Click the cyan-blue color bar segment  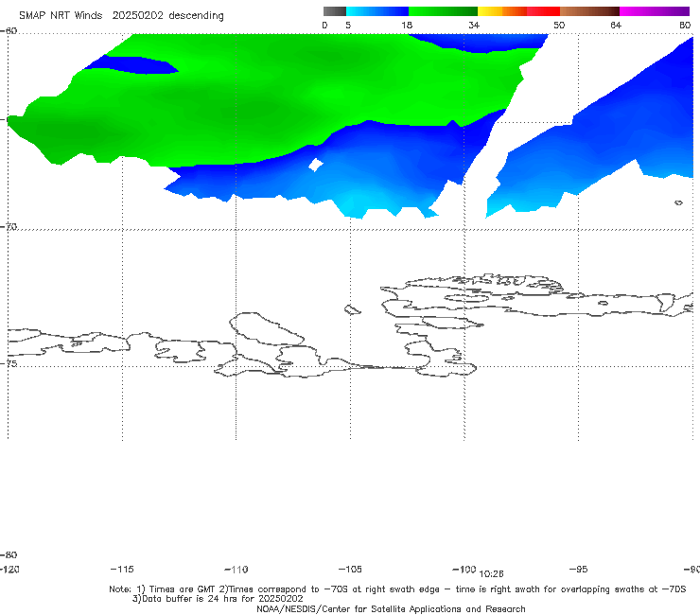pos(377,11)
